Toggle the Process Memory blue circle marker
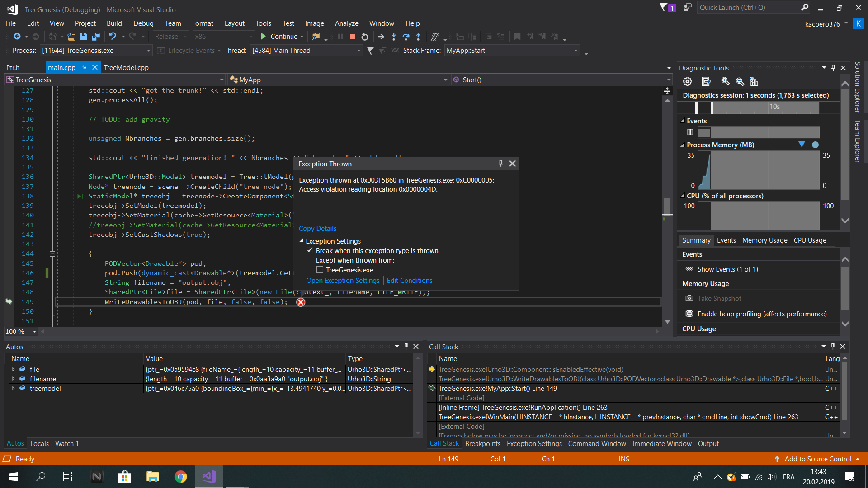This screenshot has height=488, width=868. pos(815,145)
